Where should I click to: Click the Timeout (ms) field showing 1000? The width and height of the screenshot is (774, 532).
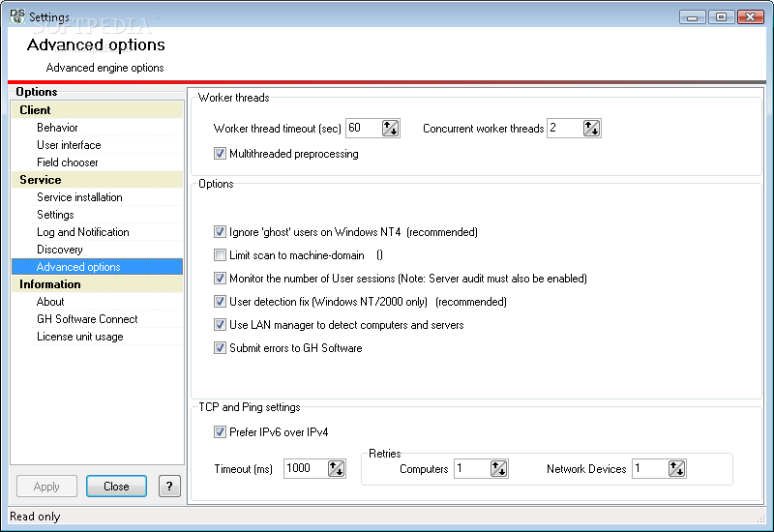coord(306,468)
